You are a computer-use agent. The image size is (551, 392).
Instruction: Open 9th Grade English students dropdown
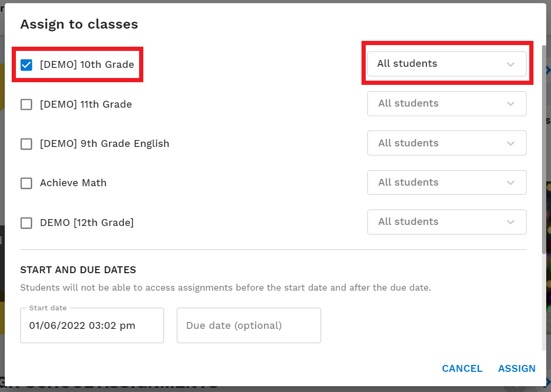[x=446, y=143]
